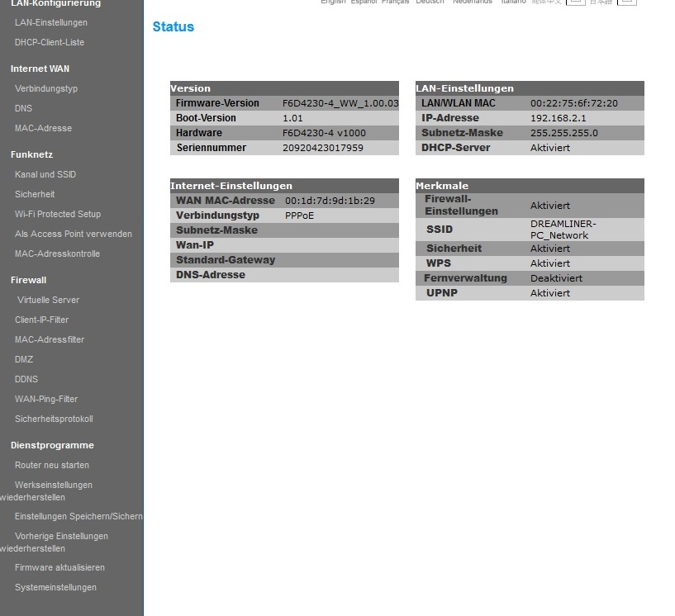
Task: Click WPS Aktiviert value
Action: pyautogui.click(x=550, y=263)
